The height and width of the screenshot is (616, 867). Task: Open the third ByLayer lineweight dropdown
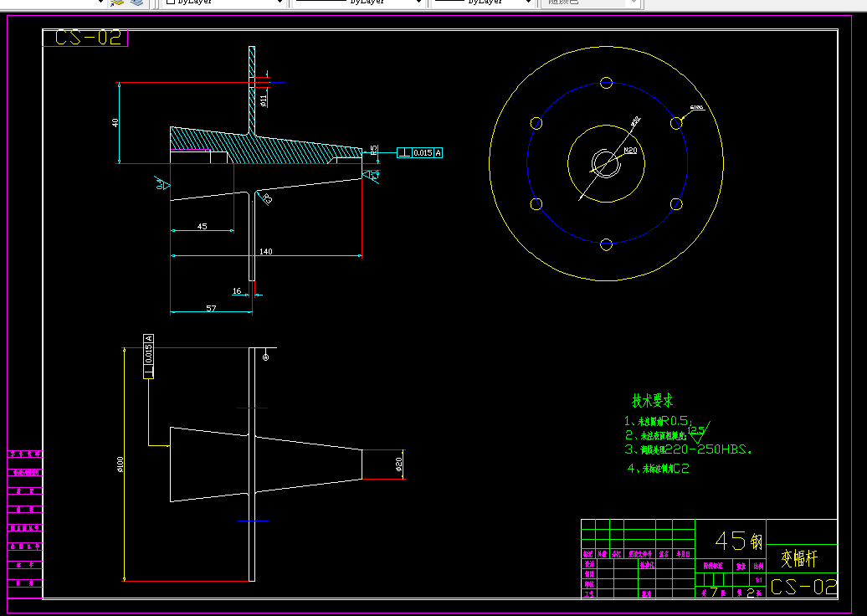click(482, 3)
